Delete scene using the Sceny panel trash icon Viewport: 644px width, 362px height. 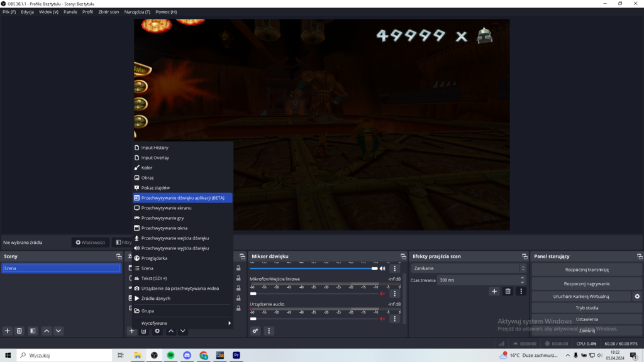[x=19, y=331]
